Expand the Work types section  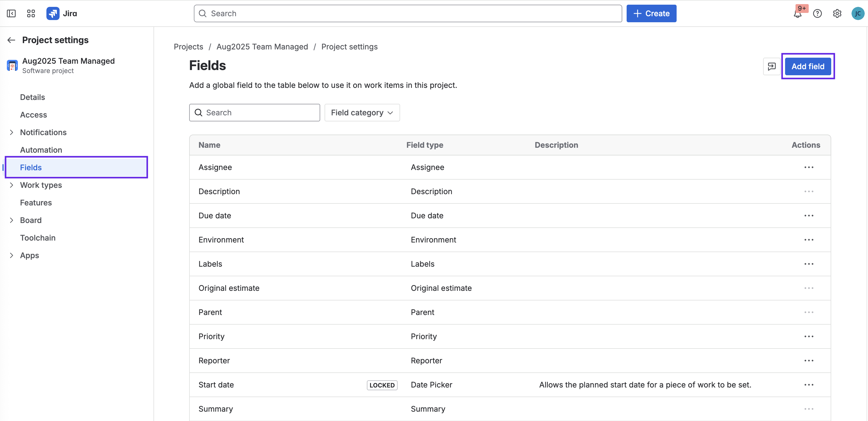tap(12, 185)
